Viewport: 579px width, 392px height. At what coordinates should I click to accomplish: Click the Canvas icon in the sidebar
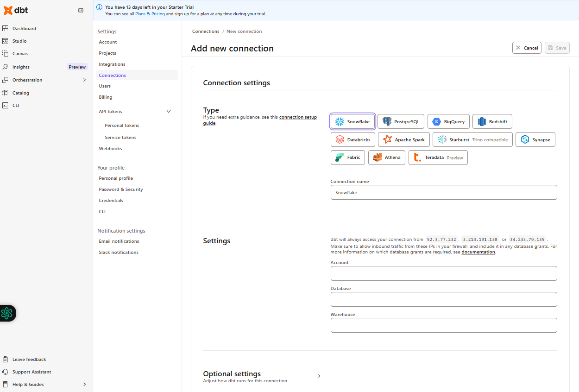click(x=5, y=53)
